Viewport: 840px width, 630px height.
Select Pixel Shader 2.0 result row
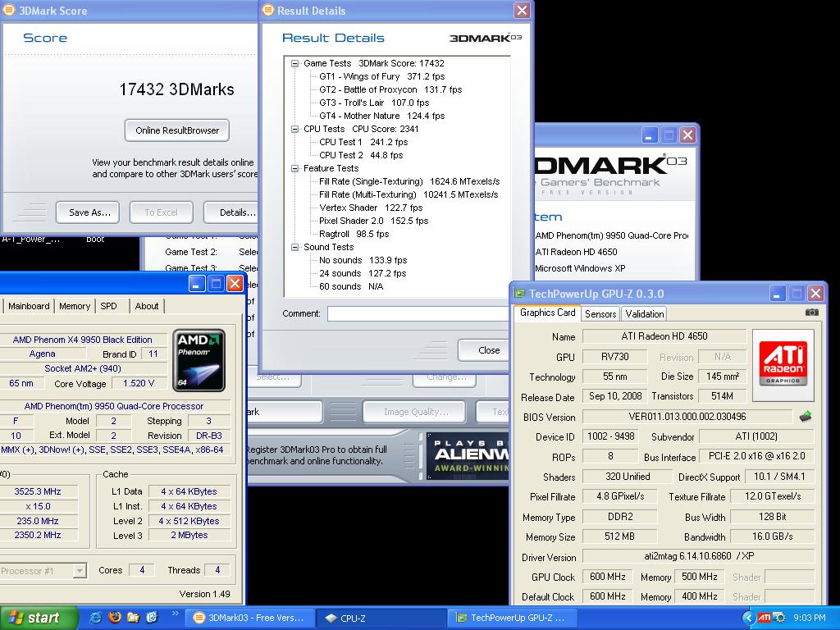click(373, 221)
